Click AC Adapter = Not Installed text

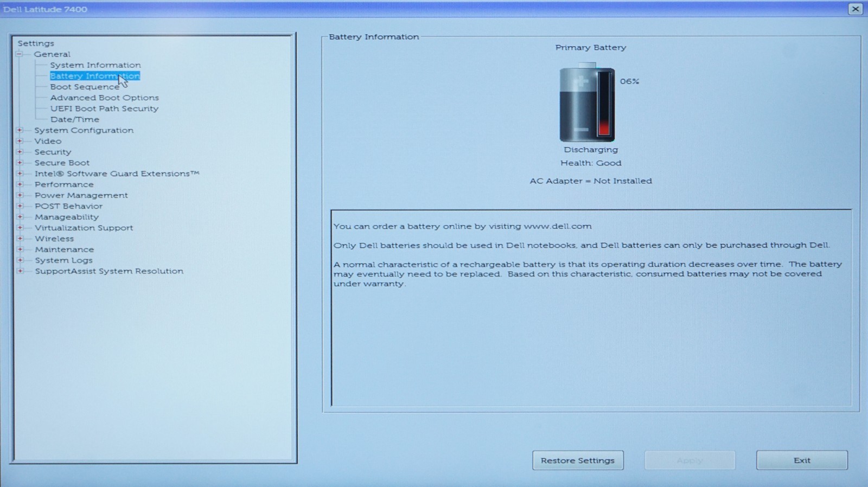(x=591, y=181)
